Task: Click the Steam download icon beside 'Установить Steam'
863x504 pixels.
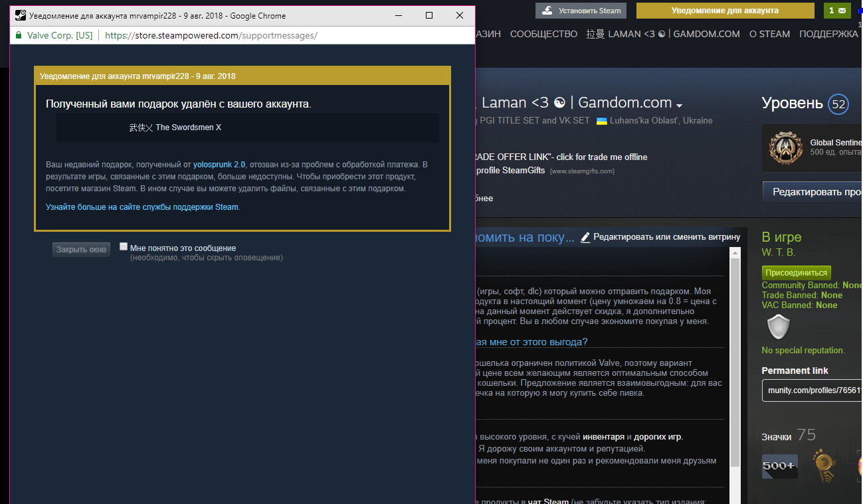Action: 547,11
